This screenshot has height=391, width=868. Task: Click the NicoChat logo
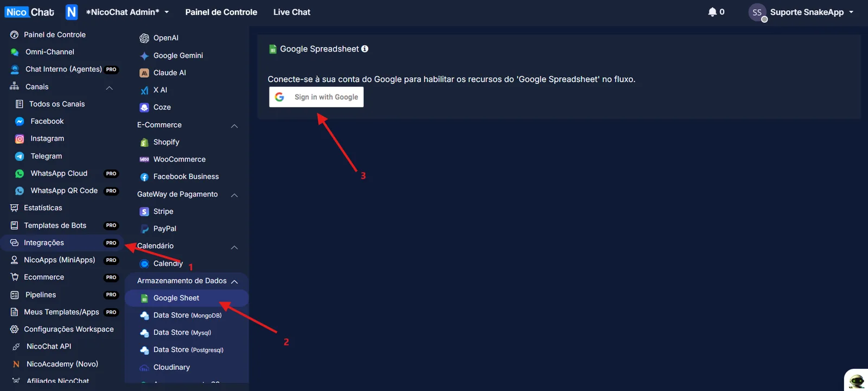pos(30,12)
